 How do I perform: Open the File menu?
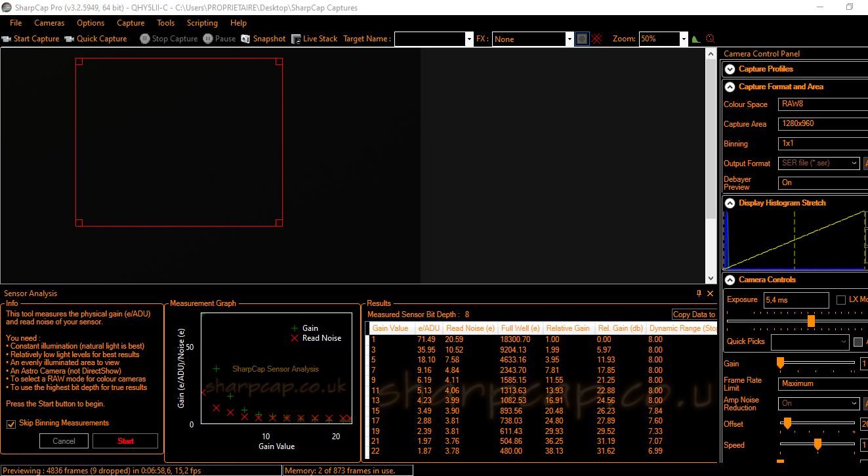[16, 23]
